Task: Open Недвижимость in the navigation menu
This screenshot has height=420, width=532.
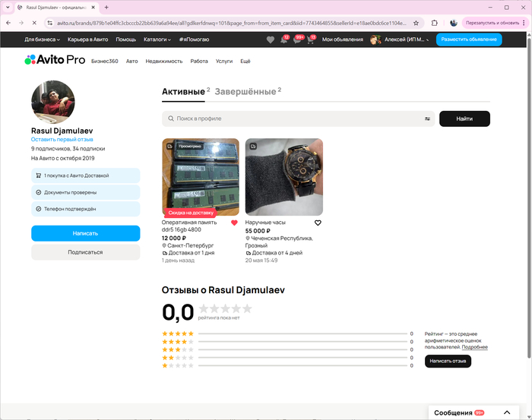Action: [x=163, y=60]
